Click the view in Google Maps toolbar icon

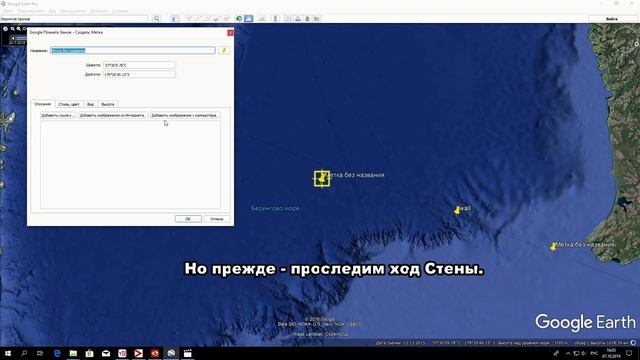(317, 19)
